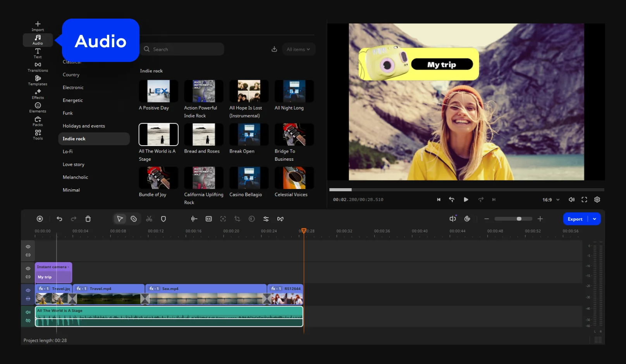Screen dimensions: 626x364
Task: Mute the audio track
Action: coord(28,312)
